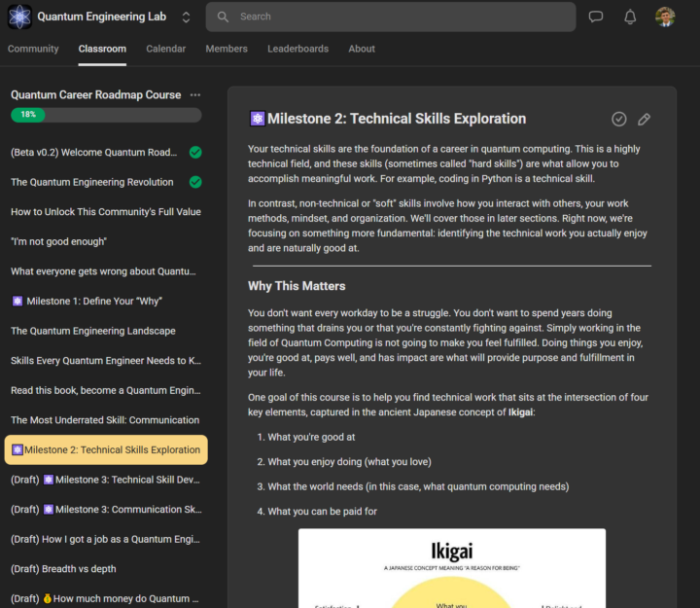Open the community switcher up-down arrows
Image resolution: width=700 pixels, height=608 pixels.
(186, 17)
